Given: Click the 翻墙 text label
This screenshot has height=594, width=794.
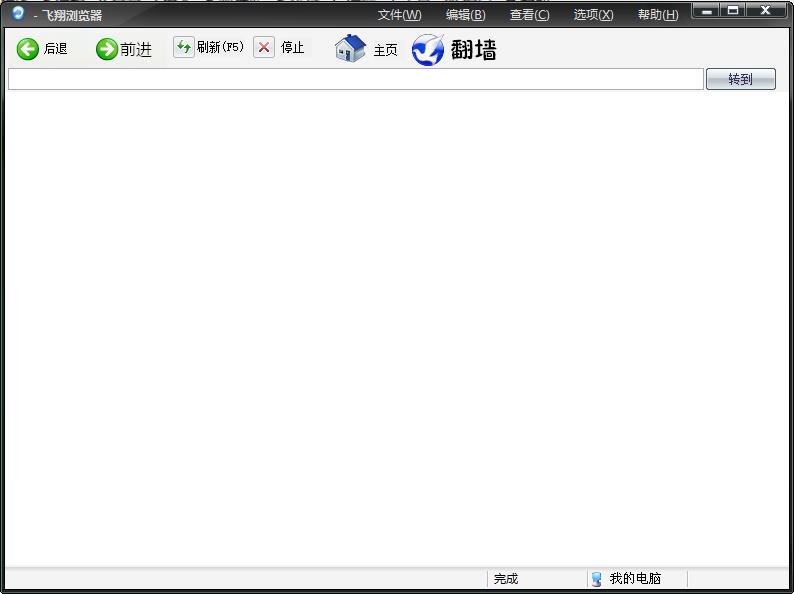Looking at the screenshot, I should point(473,50).
